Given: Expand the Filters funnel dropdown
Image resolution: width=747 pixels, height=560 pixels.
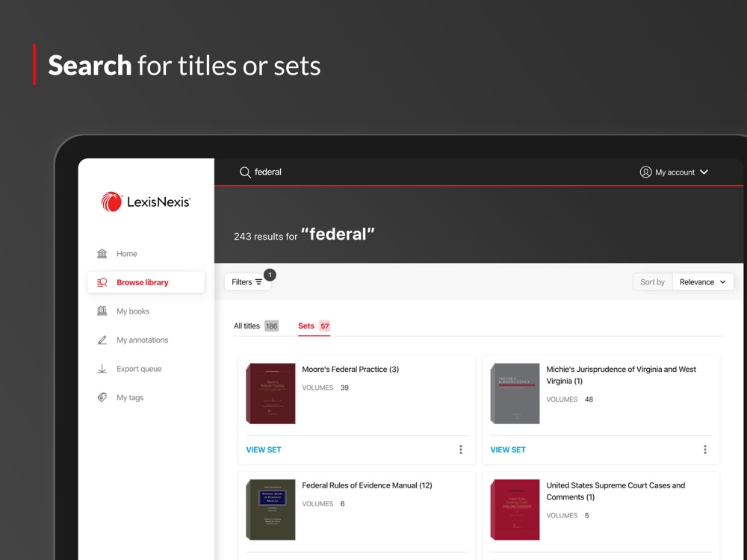Looking at the screenshot, I should [x=259, y=282].
